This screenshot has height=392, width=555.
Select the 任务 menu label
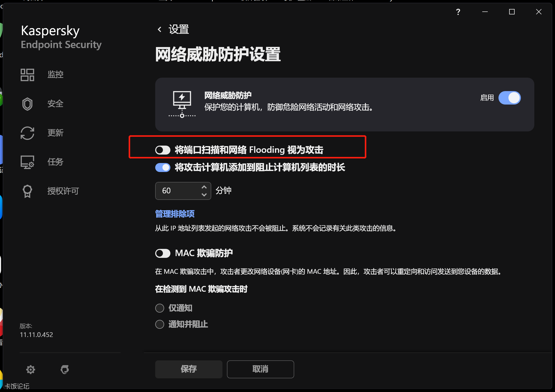tap(55, 162)
